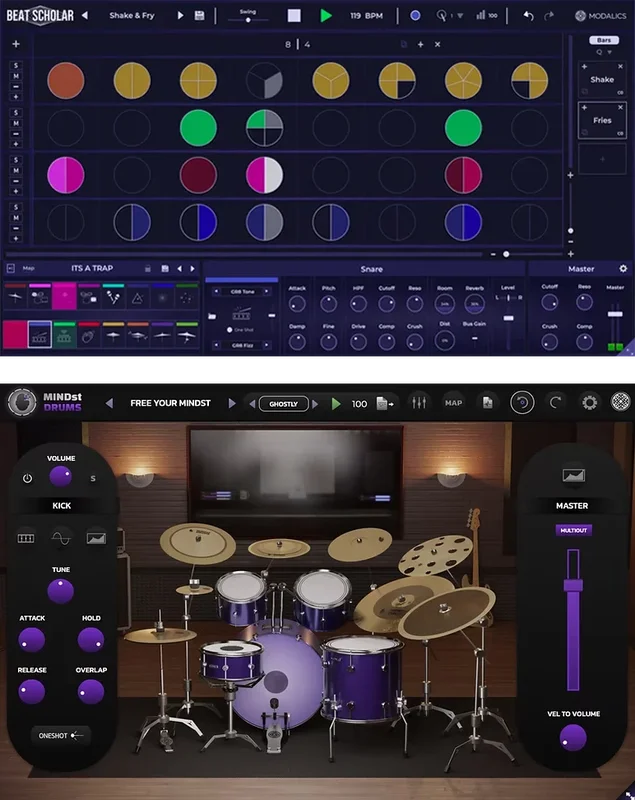
Task: Open the Map option in the kit panel
Action: pyautogui.click(x=29, y=268)
